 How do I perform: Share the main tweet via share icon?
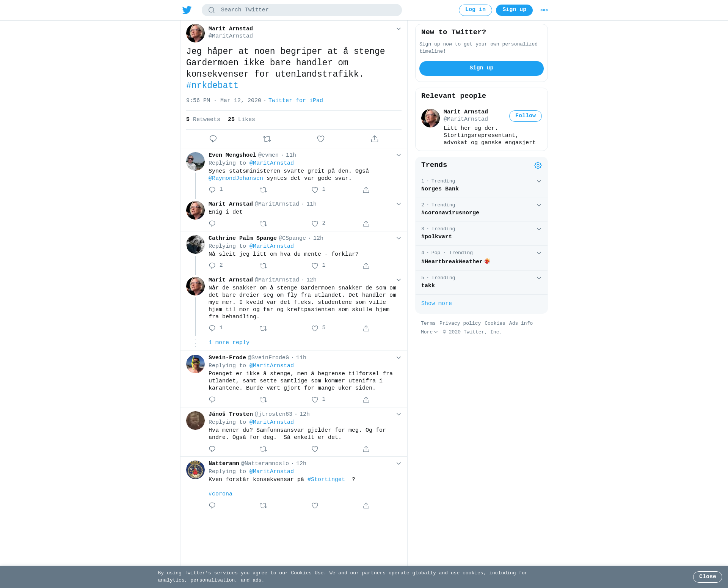(375, 139)
